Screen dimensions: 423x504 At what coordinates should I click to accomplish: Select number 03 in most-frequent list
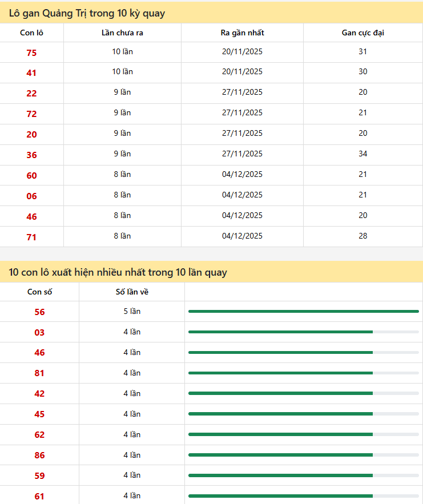(x=39, y=333)
